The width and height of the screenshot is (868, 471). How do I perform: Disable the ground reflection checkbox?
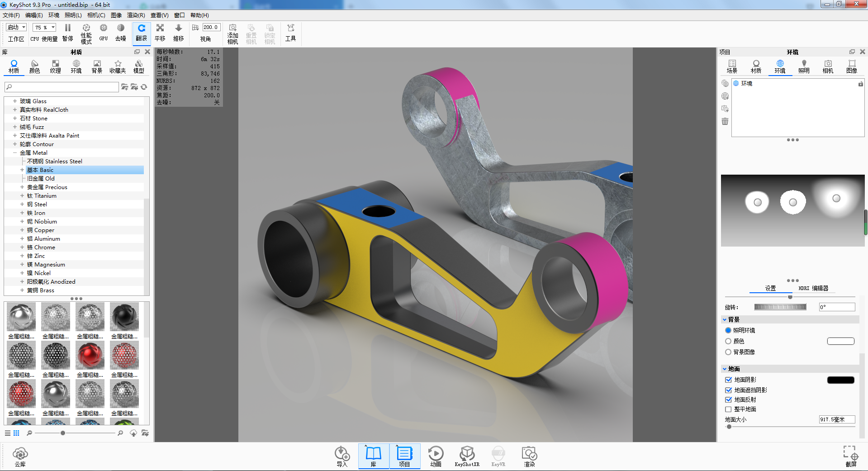click(728, 400)
